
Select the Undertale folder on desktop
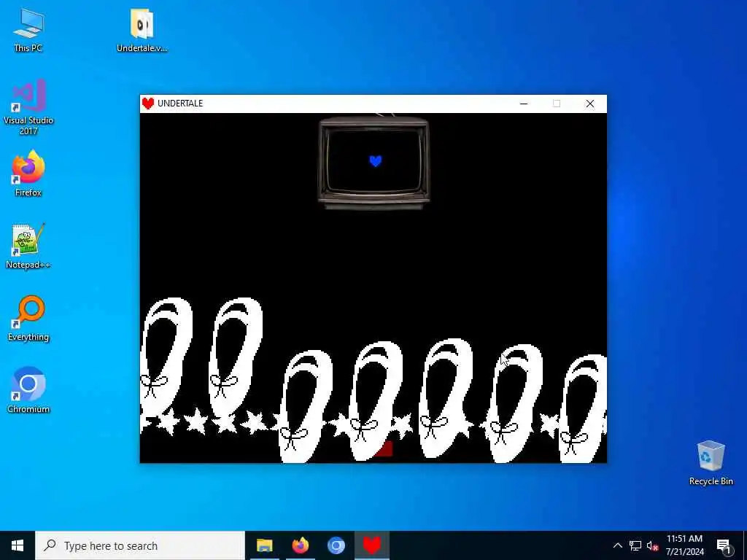coord(142,29)
